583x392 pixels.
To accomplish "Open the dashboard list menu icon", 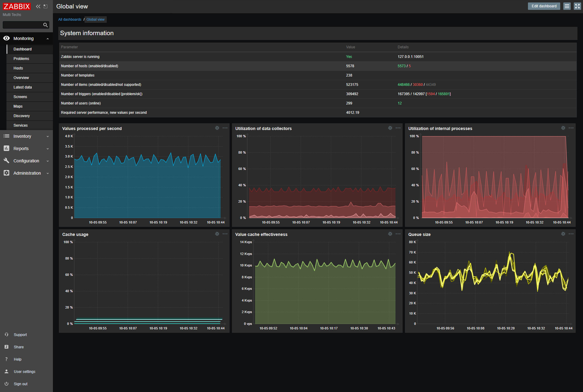I will [x=567, y=6].
